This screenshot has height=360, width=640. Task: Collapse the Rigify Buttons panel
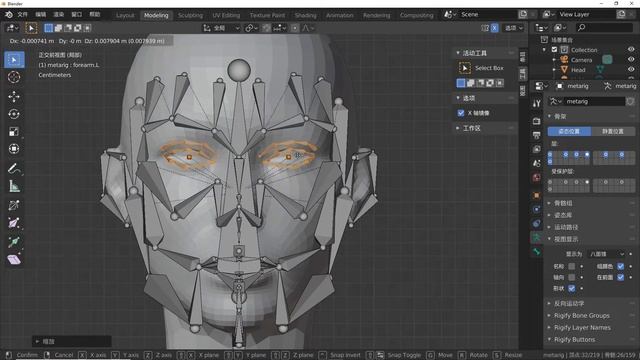[x=574, y=340]
